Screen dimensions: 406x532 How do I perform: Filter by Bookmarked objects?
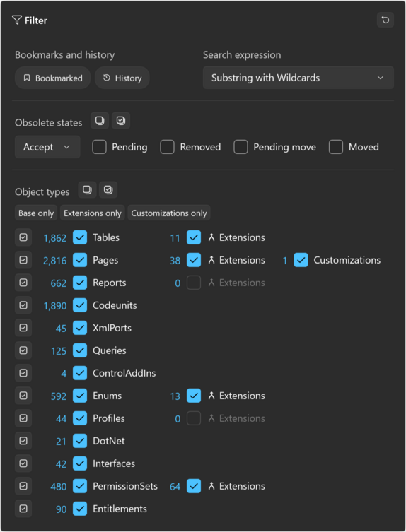click(52, 78)
